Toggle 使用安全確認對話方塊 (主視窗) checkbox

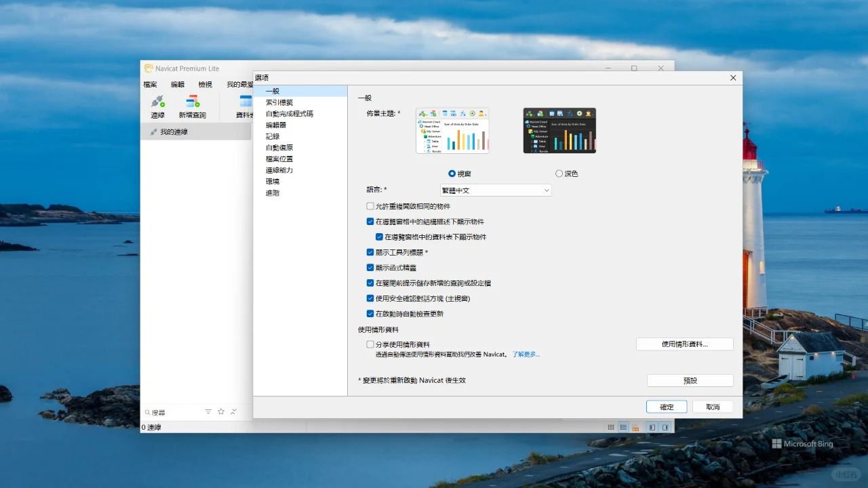(370, 298)
